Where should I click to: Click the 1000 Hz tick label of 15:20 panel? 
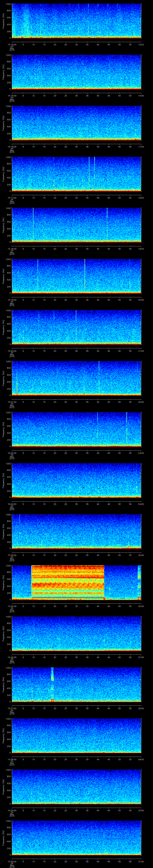coord(8,311)
